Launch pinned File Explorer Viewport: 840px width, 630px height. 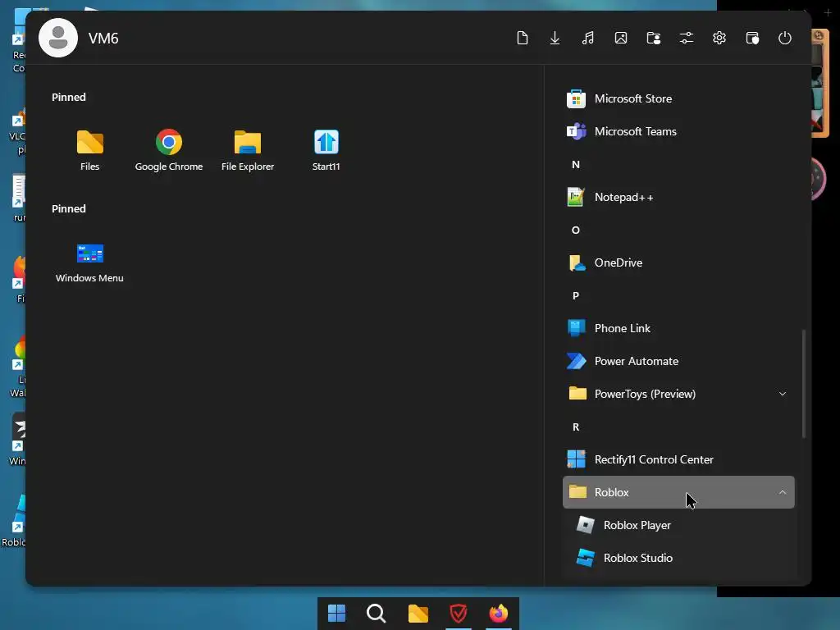(x=248, y=151)
